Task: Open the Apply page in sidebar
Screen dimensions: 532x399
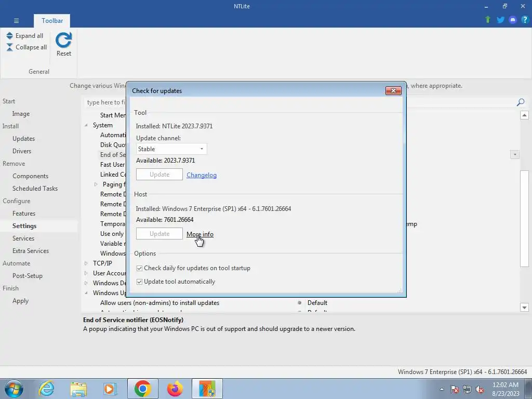Action: (x=20, y=301)
